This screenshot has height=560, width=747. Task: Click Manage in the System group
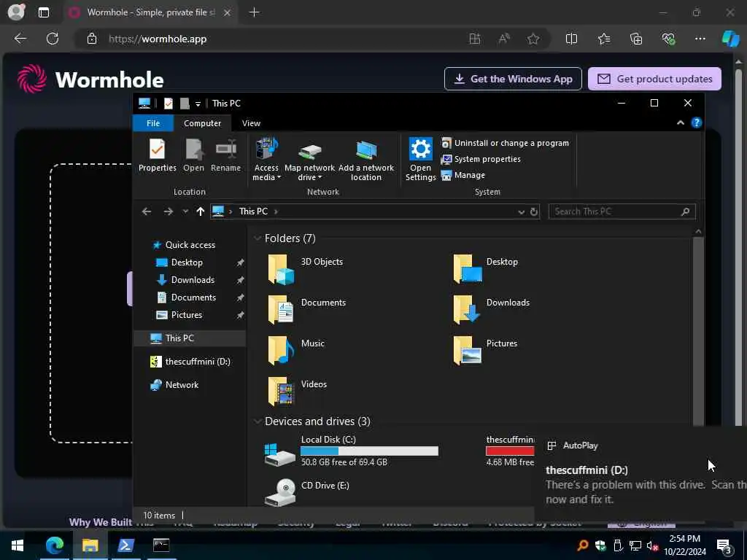click(463, 175)
